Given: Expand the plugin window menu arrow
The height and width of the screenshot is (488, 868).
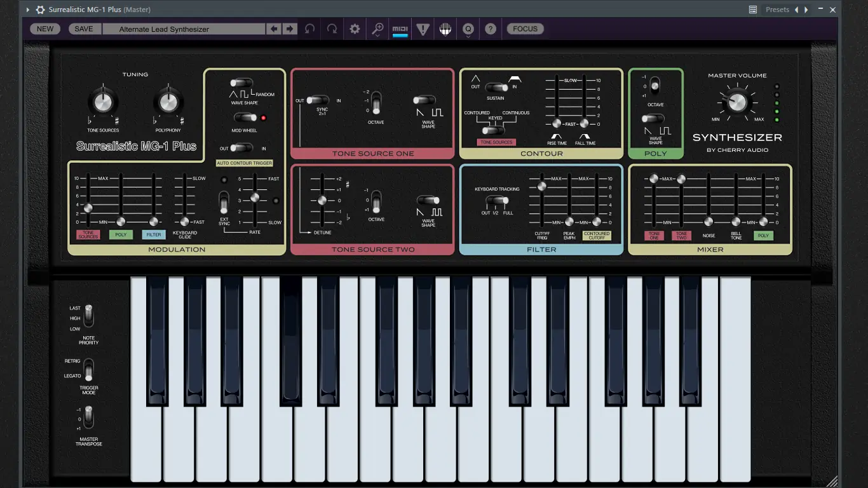Looking at the screenshot, I should pos(27,10).
